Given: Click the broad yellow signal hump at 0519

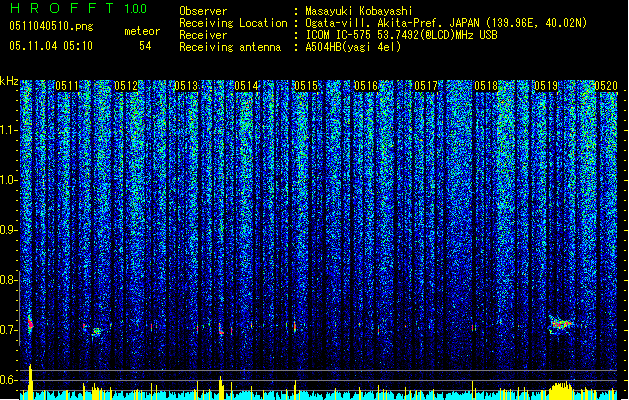Looking at the screenshot, I should click(562, 390).
